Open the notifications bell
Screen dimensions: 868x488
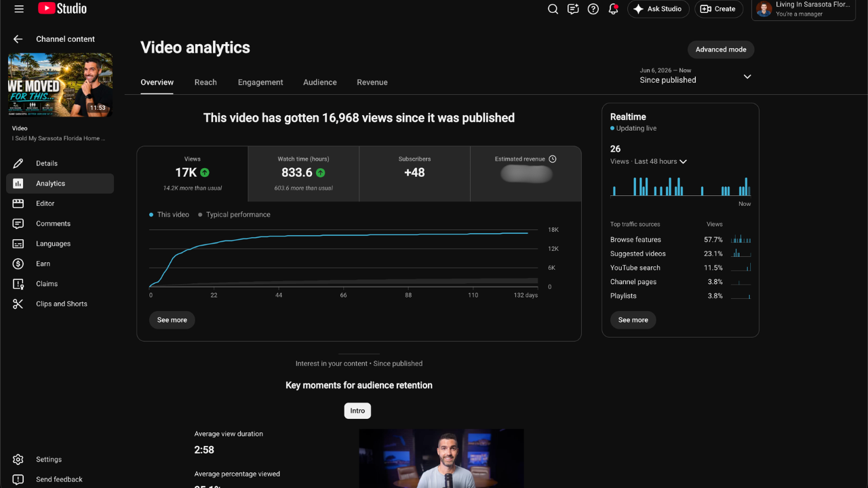pos(613,9)
